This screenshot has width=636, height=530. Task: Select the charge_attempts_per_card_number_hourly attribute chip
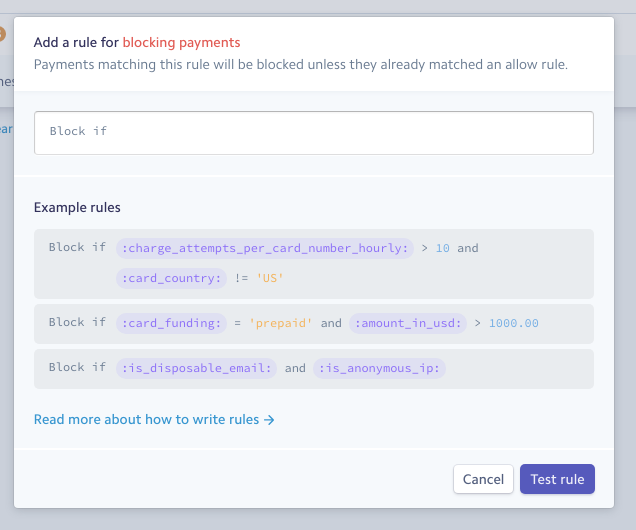pyautogui.click(x=265, y=248)
